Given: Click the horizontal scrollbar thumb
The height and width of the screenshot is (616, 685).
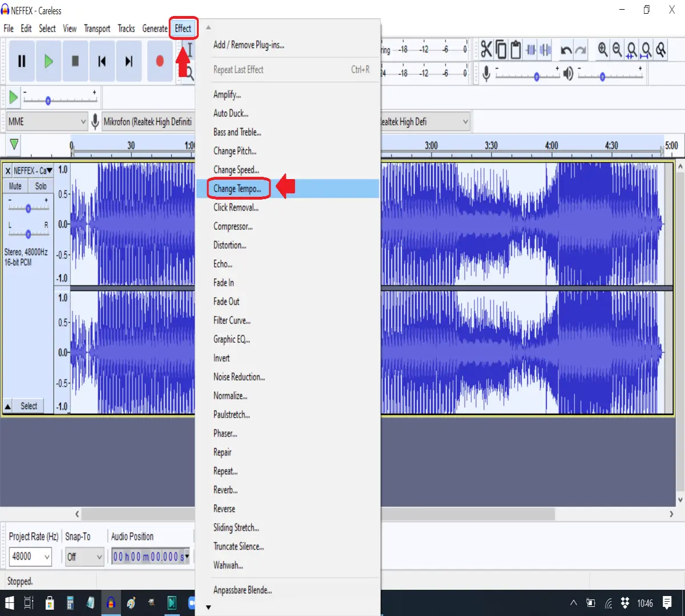Looking at the screenshot, I should pyautogui.click(x=318, y=514).
